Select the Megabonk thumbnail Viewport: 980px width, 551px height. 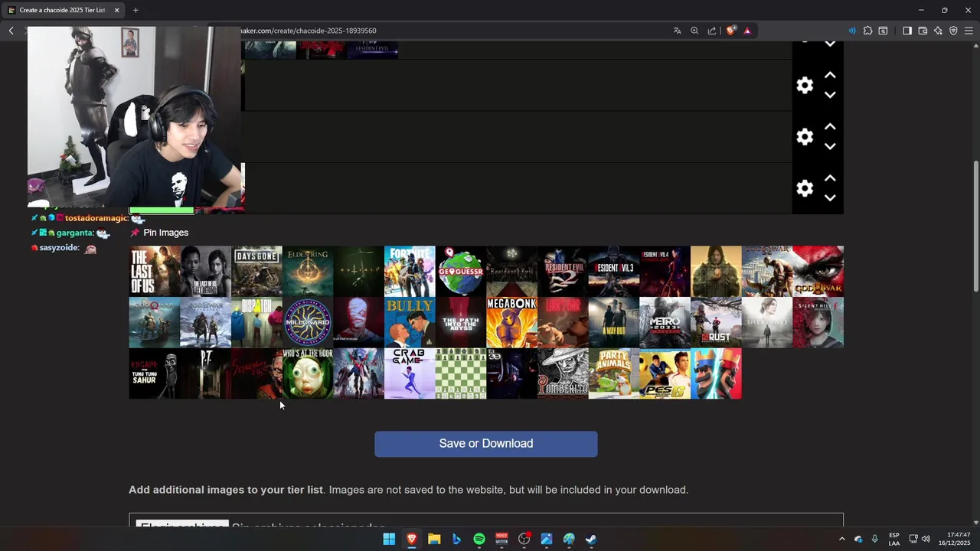[511, 322]
